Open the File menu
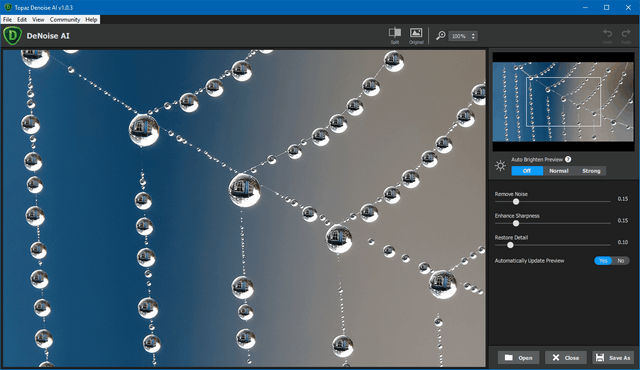This screenshot has width=640, height=370. pos(7,19)
